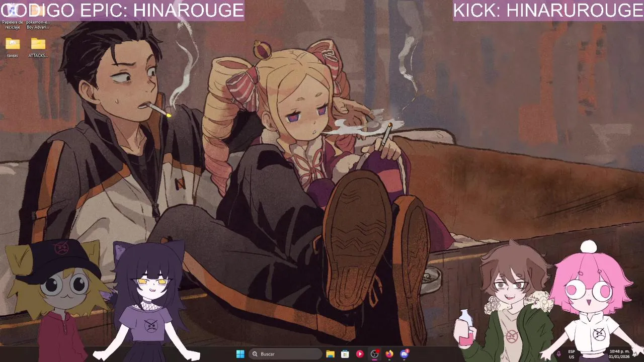
Task: Switch to the circular app icon with red badge
Action: click(x=374, y=354)
